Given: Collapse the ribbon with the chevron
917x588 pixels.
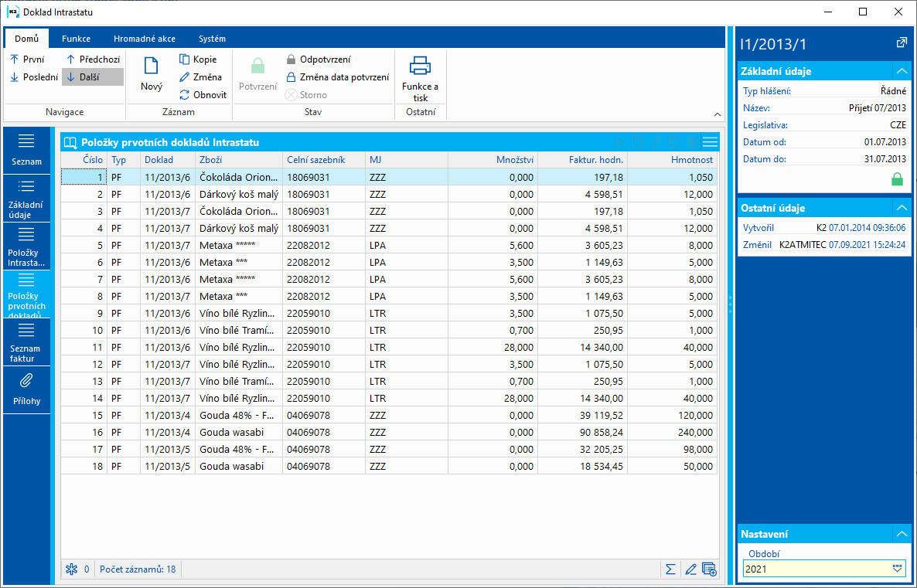Looking at the screenshot, I should 717,114.
